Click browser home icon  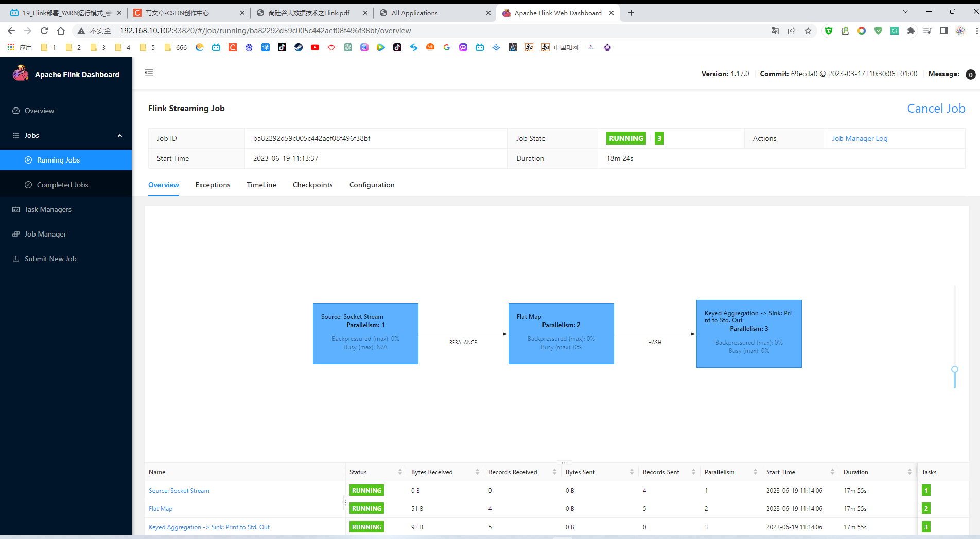(x=61, y=31)
